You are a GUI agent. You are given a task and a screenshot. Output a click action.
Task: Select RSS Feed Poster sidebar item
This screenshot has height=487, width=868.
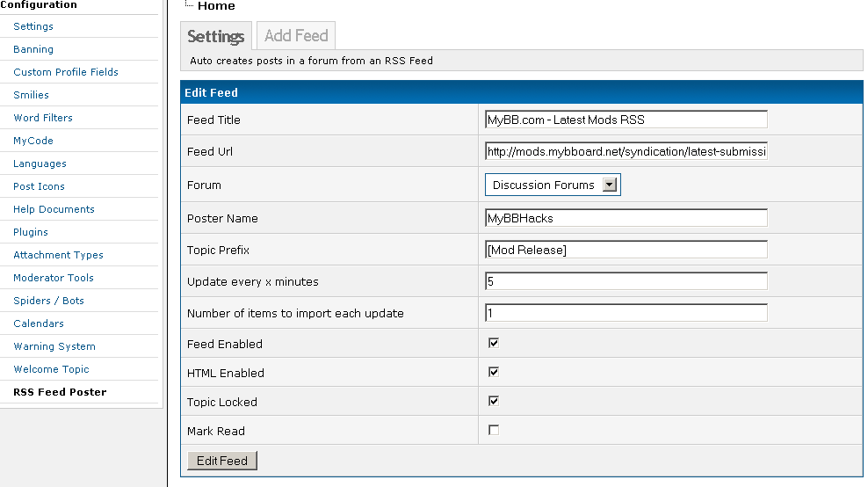pyautogui.click(x=60, y=392)
